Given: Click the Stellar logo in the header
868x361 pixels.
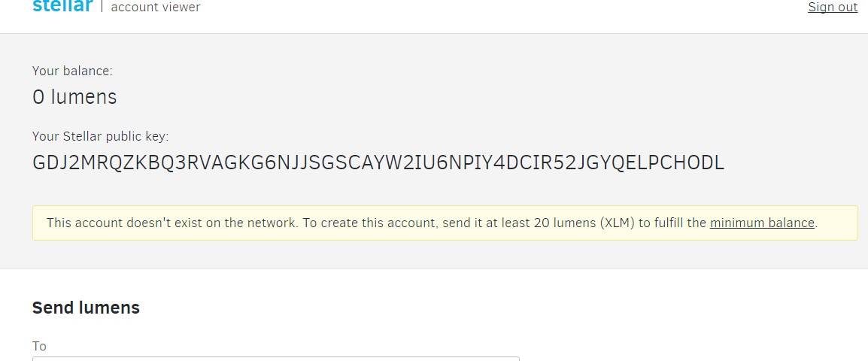Looking at the screenshot, I should click(62, 7).
